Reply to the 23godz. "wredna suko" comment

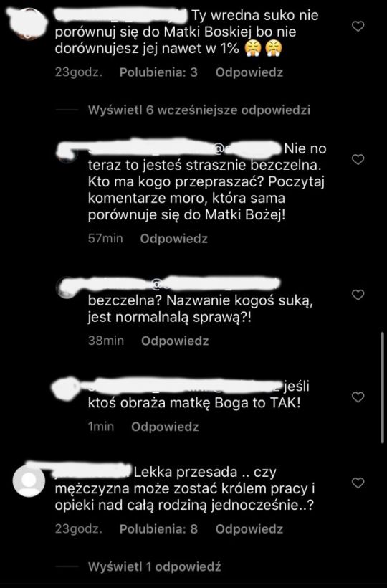pyautogui.click(x=249, y=72)
